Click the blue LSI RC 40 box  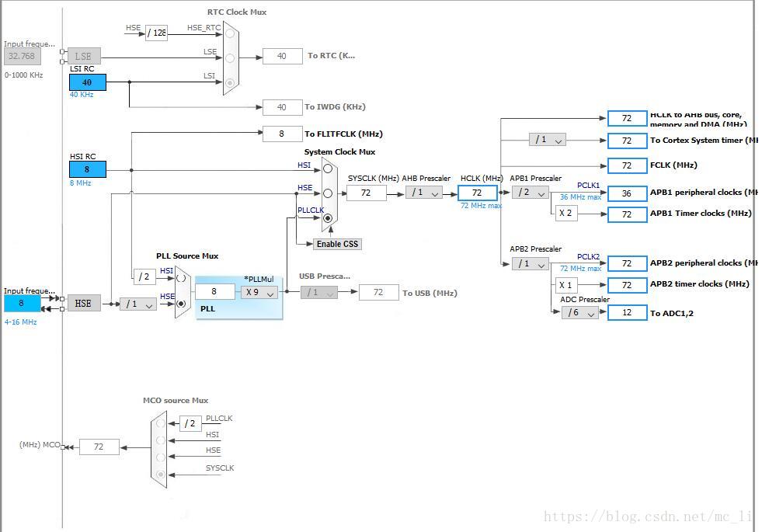(x=88, y=82)
